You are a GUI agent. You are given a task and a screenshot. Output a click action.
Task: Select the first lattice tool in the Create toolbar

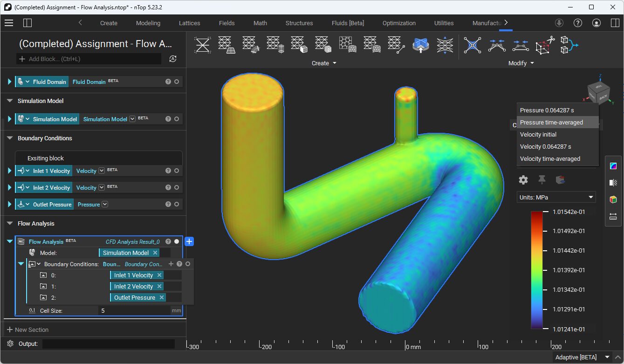click(x=202, y=45)
